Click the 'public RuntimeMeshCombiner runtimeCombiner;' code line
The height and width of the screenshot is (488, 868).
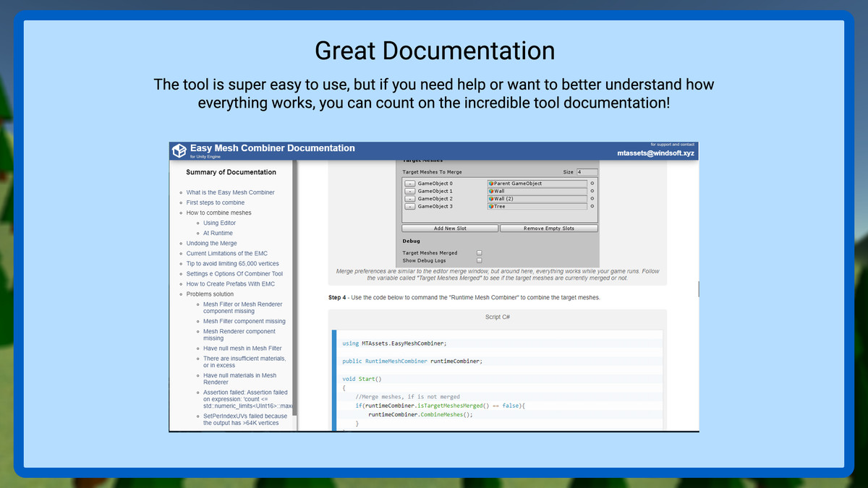pos(412,361)
